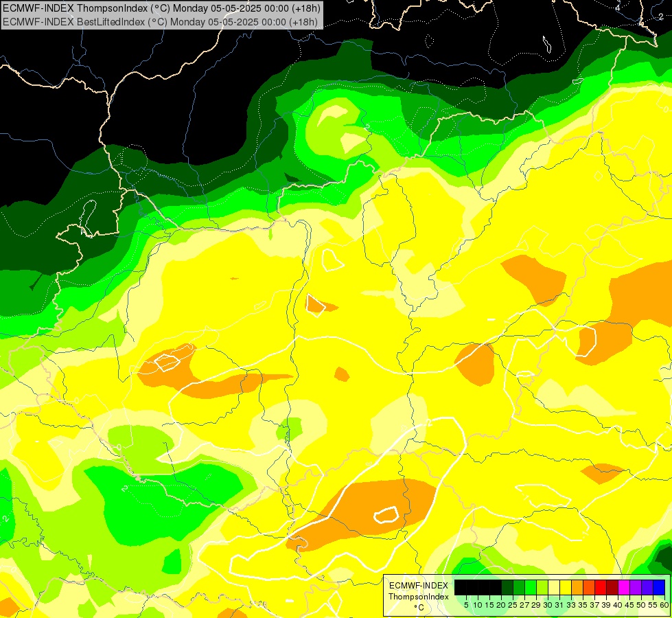Click the legend value 45
The image size is (672, 618).
point(629,605)
